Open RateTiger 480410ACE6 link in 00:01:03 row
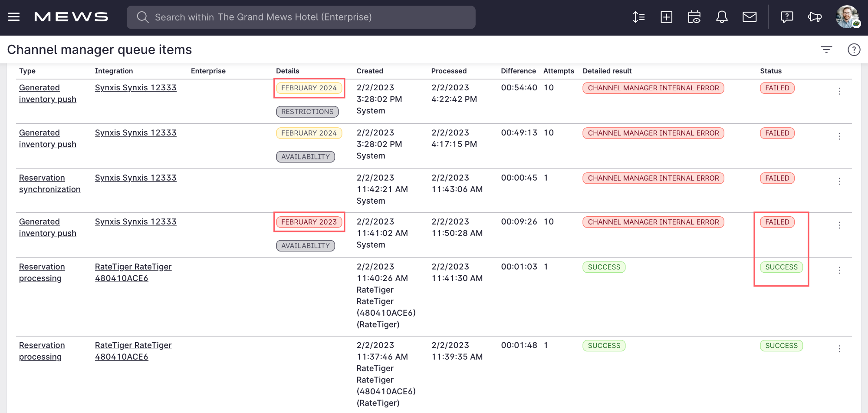Screen dimensions: 868x413 tap(133, 273)
